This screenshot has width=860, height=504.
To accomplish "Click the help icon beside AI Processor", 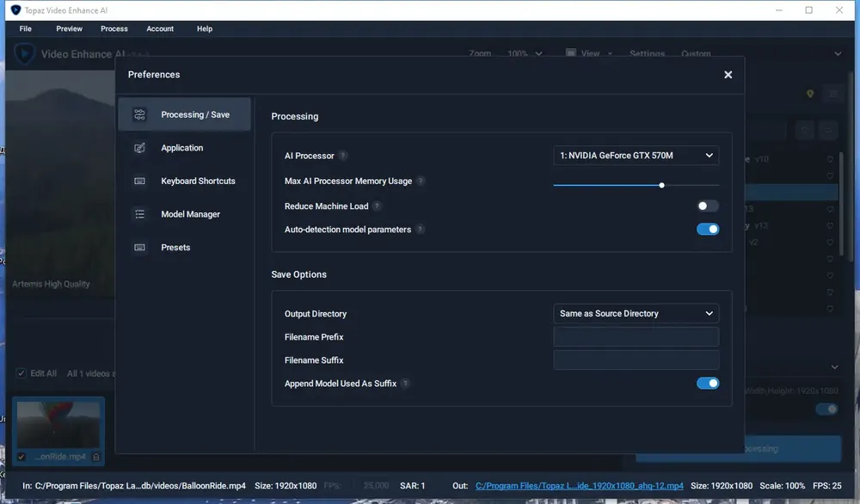I will 343,156.
